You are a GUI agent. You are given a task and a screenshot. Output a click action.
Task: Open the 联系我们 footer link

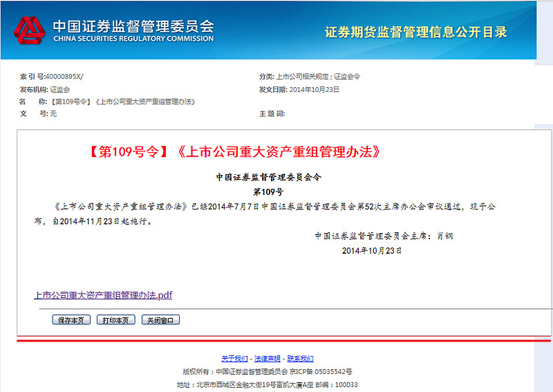(x=300, y=359)
